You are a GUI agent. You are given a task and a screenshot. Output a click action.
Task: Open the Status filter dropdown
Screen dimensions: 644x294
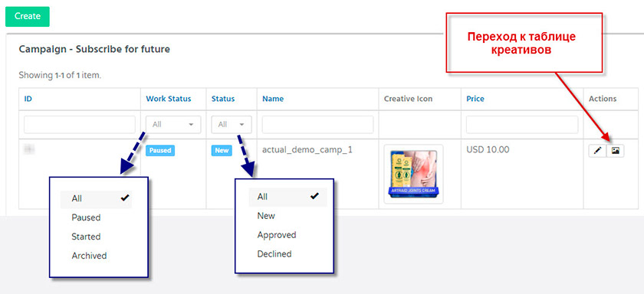click(232, 124)
